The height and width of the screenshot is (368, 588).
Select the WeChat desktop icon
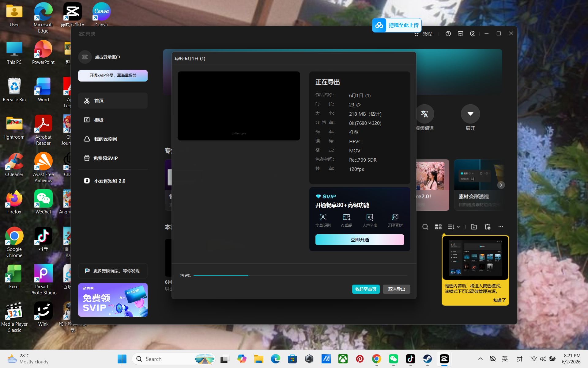pos(43,202)
